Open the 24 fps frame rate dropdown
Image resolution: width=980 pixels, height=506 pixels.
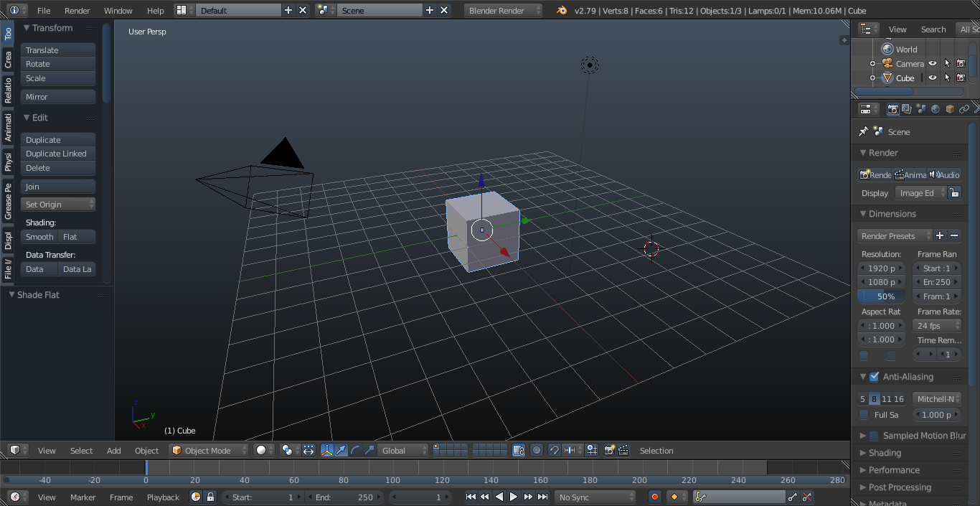pos(937,325)
